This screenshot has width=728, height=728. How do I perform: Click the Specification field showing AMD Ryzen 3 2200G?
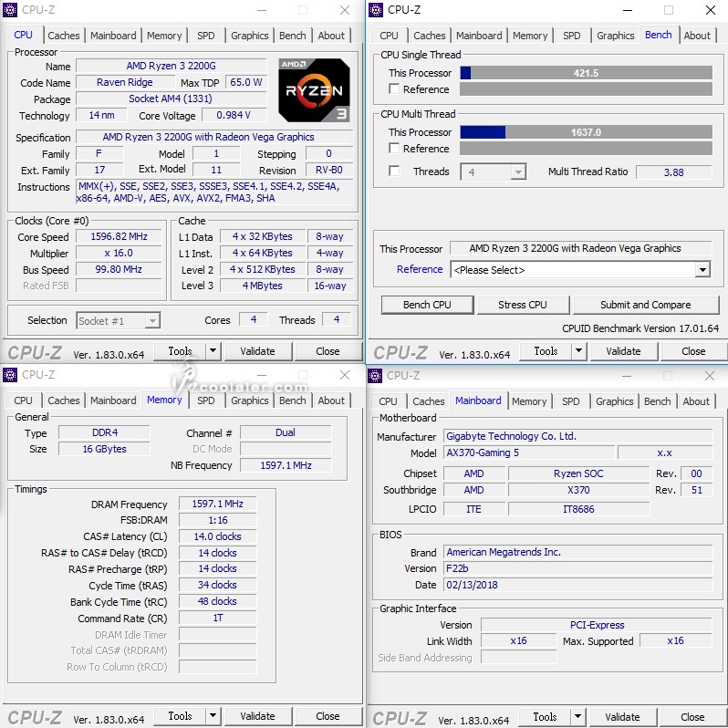tap(208, 137)
